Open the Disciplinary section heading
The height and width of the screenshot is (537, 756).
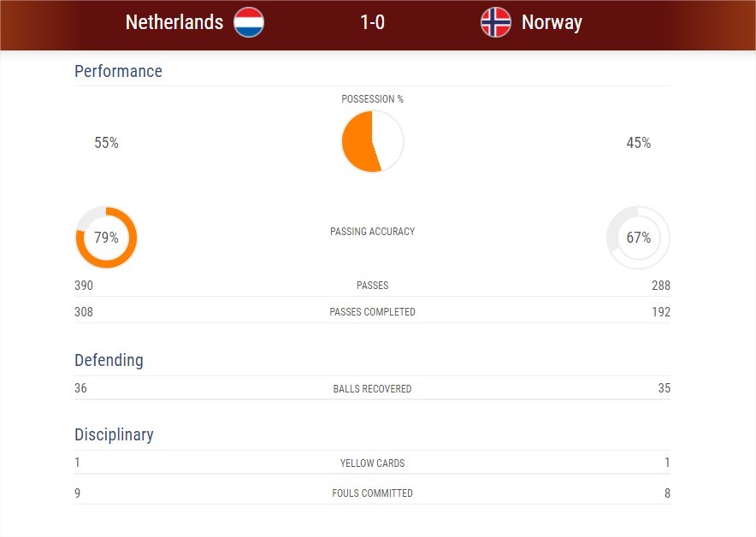[x=114, y=434]
